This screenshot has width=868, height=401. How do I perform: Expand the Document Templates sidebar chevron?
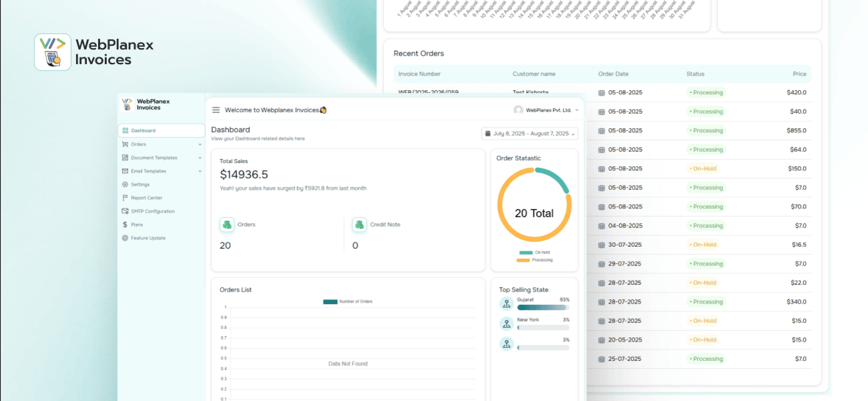[x=200, y=158]
